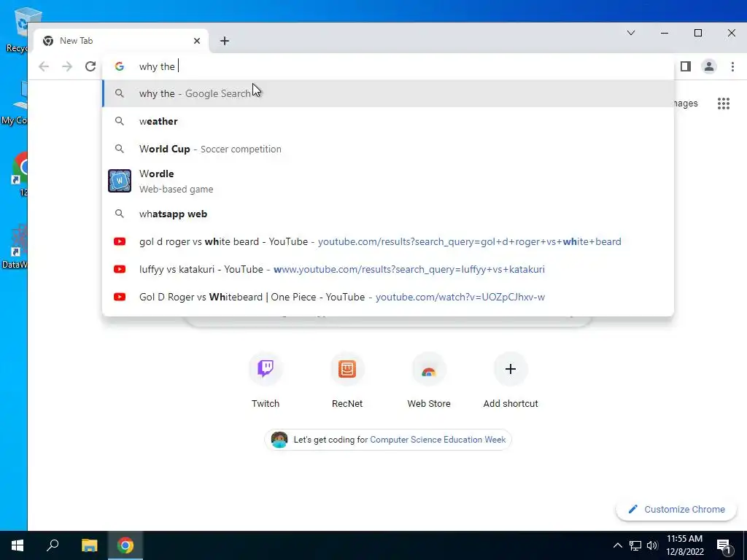
Task: Click Chrome icon in the taskbar
Action: 125,545
